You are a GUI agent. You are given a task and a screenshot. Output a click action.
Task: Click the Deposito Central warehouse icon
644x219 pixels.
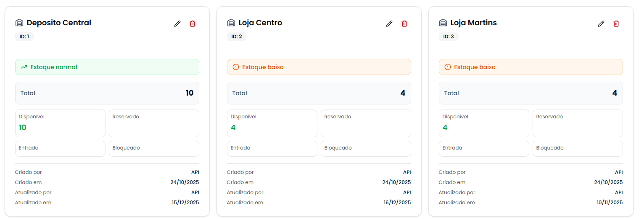coord(19,23)
